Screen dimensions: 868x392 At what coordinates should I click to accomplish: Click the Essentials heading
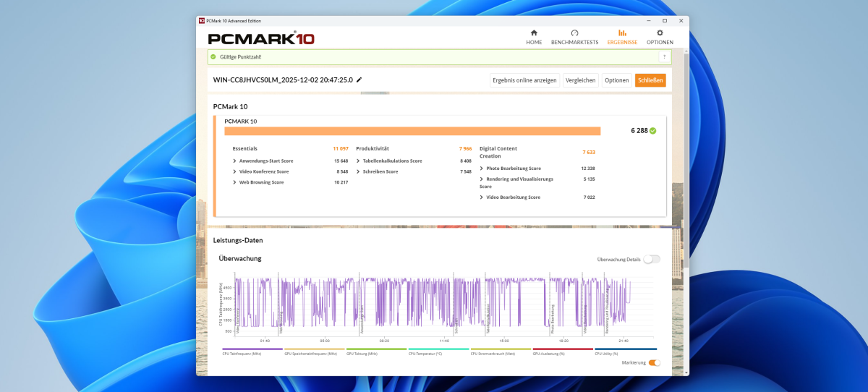(x=244, y=148)
